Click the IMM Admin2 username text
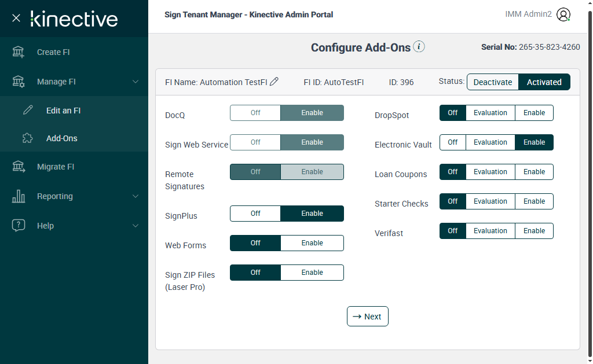The height and width of the screenshot is (364, 593). click(528, 14)
